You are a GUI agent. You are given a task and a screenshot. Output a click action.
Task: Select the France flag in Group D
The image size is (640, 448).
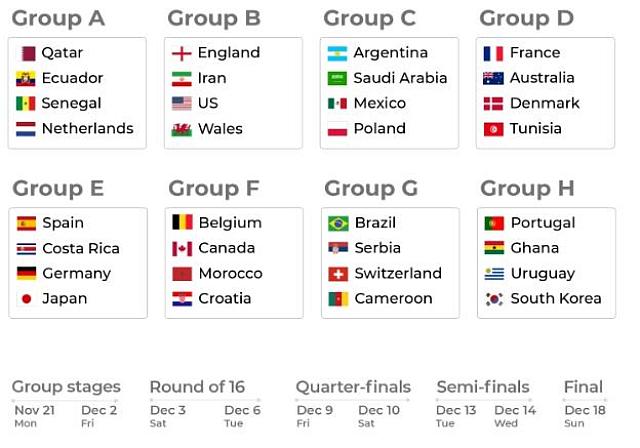click(x=493, y=53)
